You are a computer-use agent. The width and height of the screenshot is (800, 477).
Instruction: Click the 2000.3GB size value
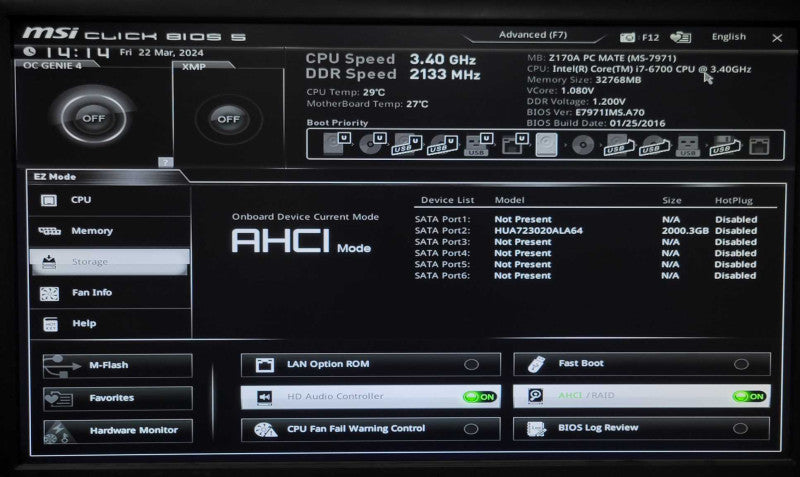click(x=685, y=231)
